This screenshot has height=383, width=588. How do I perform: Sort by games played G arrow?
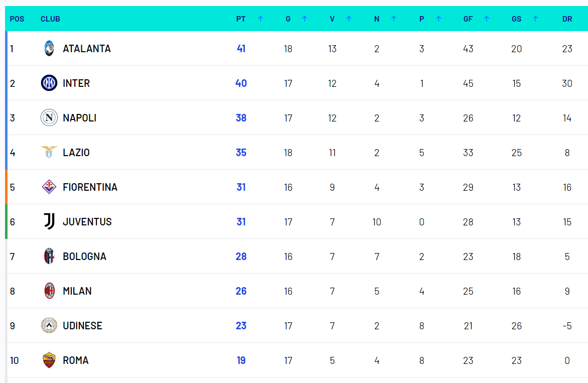(x=305, y=19)
